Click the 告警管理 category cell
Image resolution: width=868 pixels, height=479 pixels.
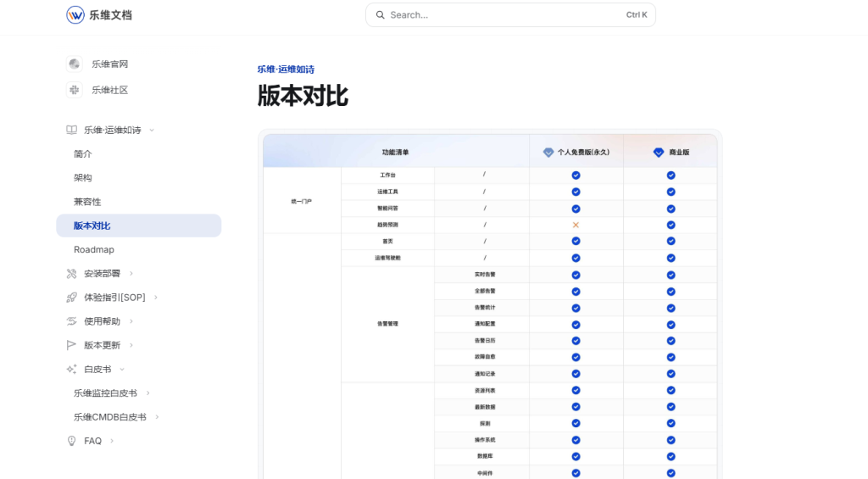[387, 323]
